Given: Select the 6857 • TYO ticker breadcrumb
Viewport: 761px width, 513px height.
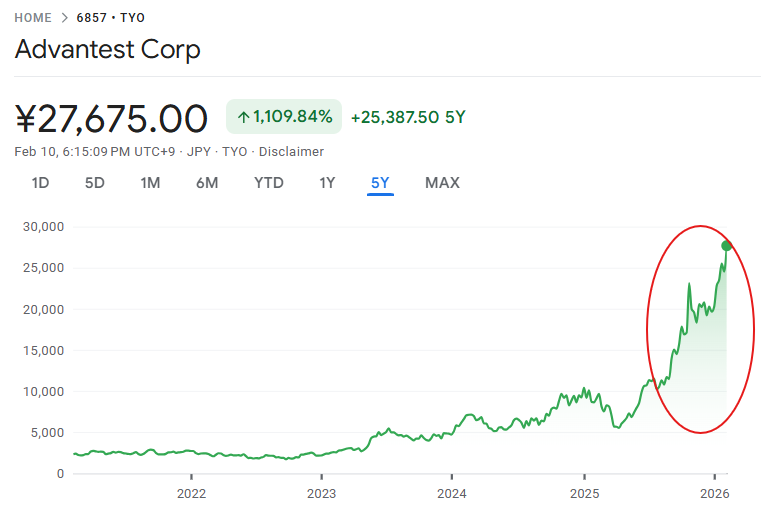Looking at the screenshot, I should click(x=109, y=17).
